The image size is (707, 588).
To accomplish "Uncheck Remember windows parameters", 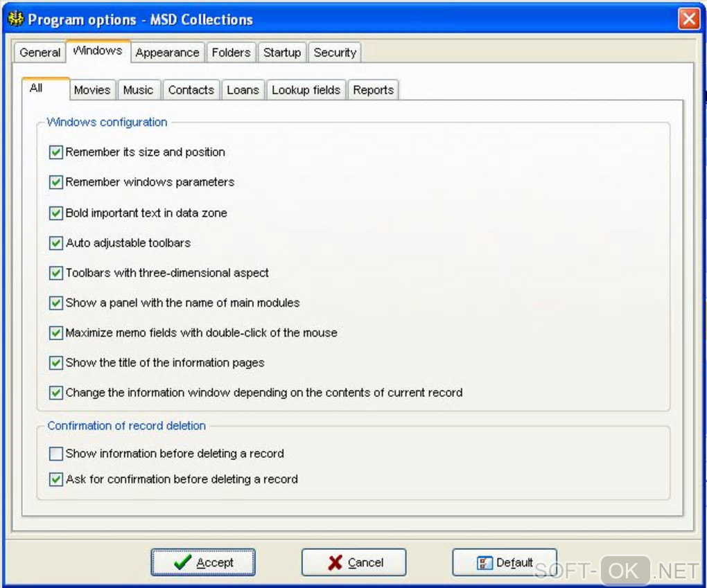I will click(56, 182).
